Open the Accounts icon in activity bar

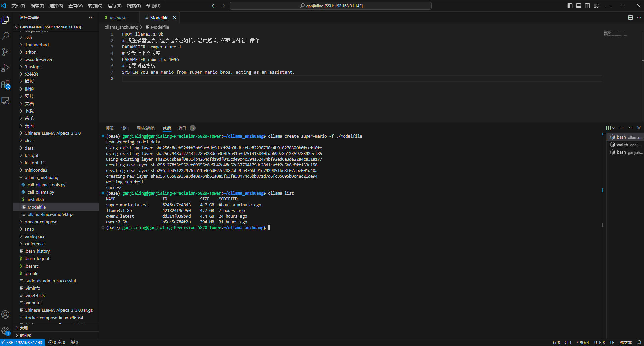tap(5, 314)
